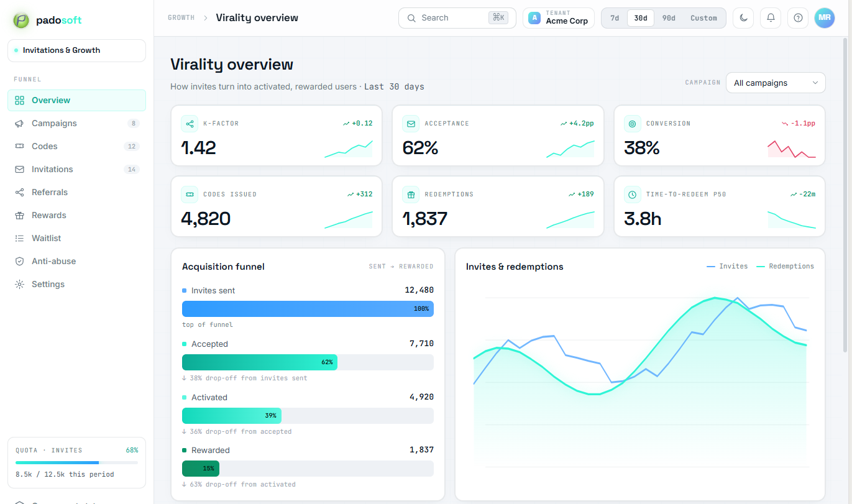Open the Waitlist page

pos(76,238)
